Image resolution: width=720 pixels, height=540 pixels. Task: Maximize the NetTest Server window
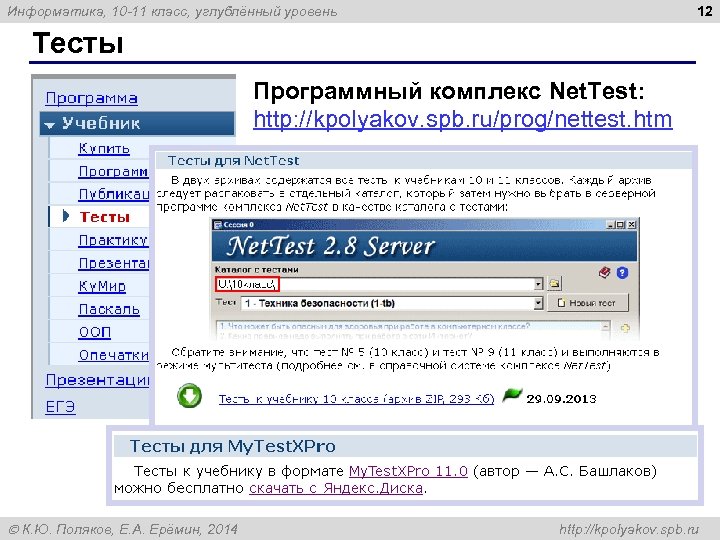tap(621, 225)
